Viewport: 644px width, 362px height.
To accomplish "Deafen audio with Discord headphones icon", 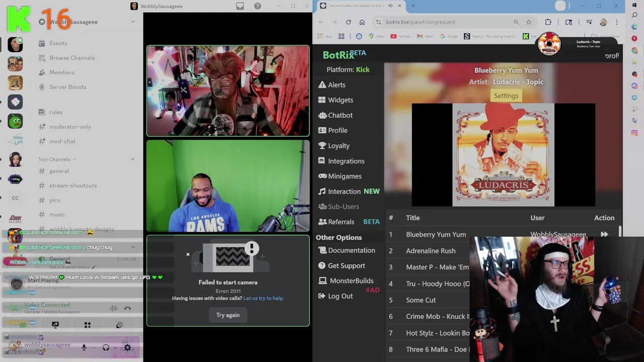I will click(106, 347).
